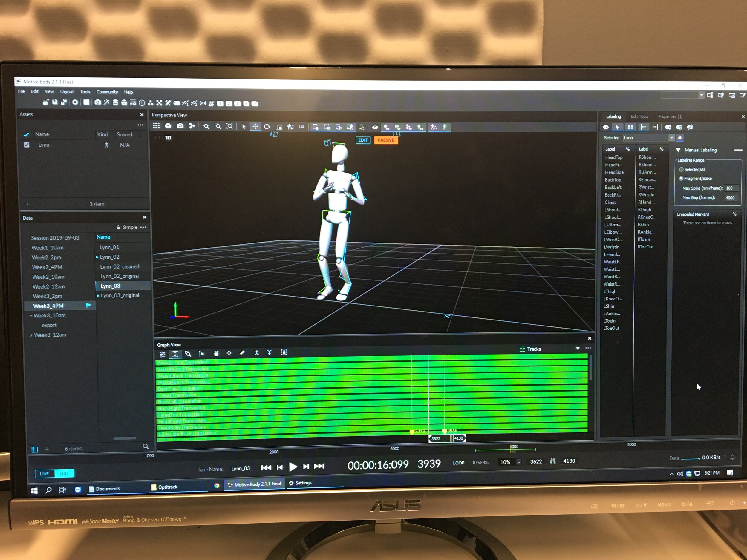Image resolution: width=747 pixels, height=560 pixels.
Task: Open the Tracks layout dropdown arrow
Action: tap(578, 348)
